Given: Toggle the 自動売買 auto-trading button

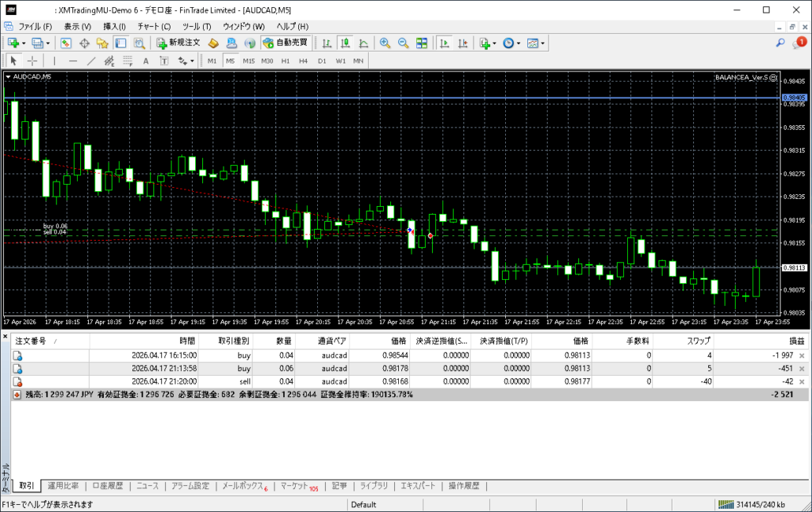Looking at the screenshot, I should (x=285, y=43).
